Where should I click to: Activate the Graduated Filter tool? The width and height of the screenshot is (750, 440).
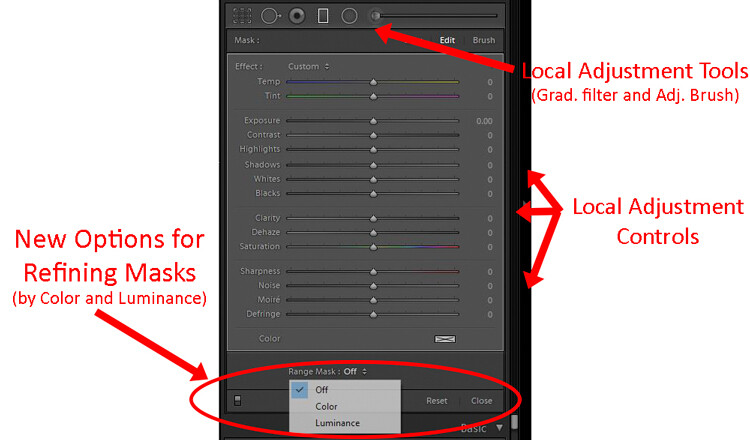[323, 16]
